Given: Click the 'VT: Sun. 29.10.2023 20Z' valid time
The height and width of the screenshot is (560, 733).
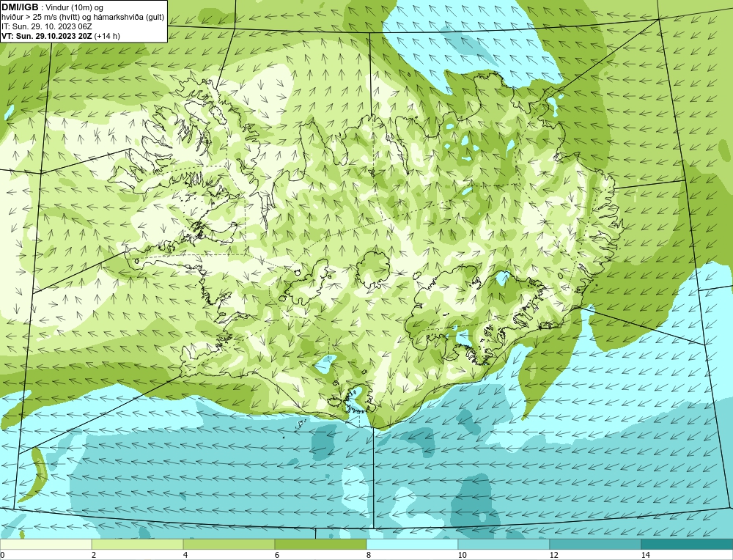Looking at the screenshot, I should coord(47,36).
